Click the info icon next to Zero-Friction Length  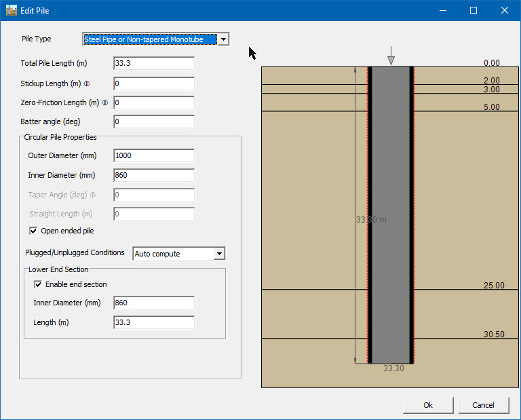(105, 102)
